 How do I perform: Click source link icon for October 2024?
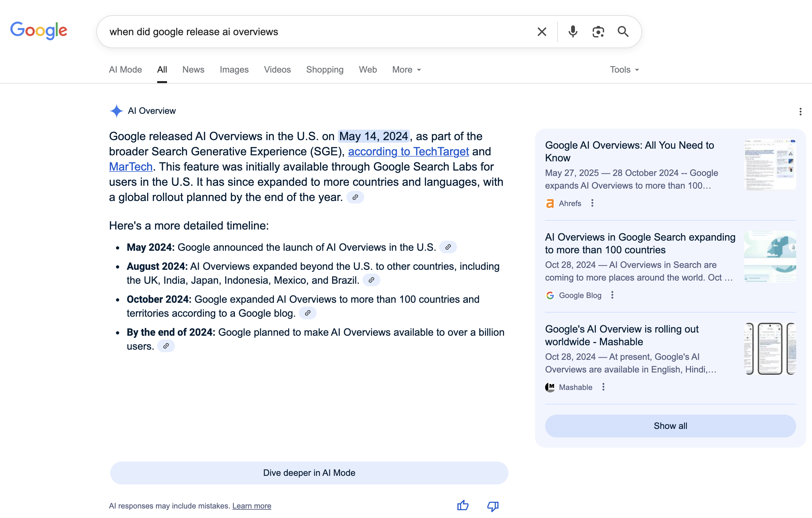(x=307, y=313)
